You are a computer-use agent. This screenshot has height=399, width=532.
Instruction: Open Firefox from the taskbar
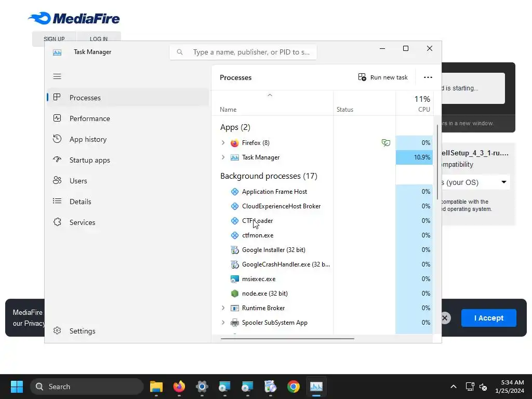179,387
